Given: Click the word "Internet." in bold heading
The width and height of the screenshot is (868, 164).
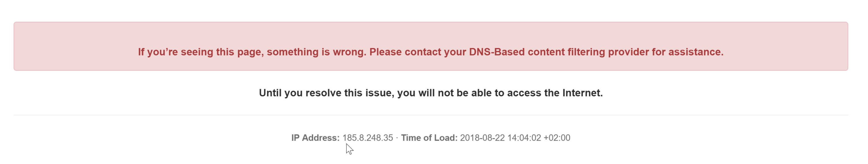Looking at the screenshot, I should coord(583,93).
